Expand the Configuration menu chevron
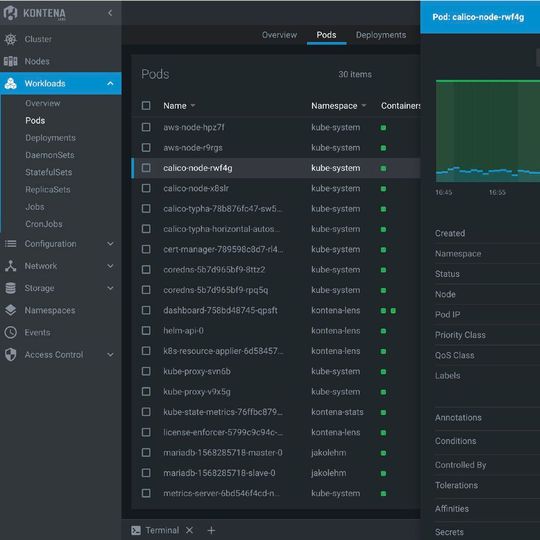 click(x=110, y=244)
